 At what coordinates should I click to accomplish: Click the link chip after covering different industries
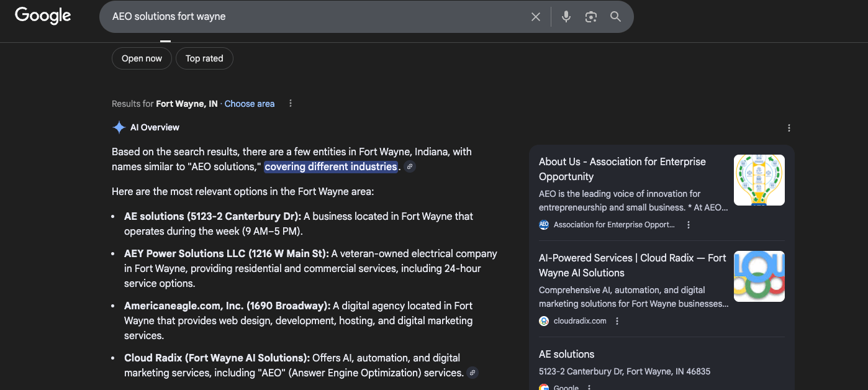click(409, 166)
